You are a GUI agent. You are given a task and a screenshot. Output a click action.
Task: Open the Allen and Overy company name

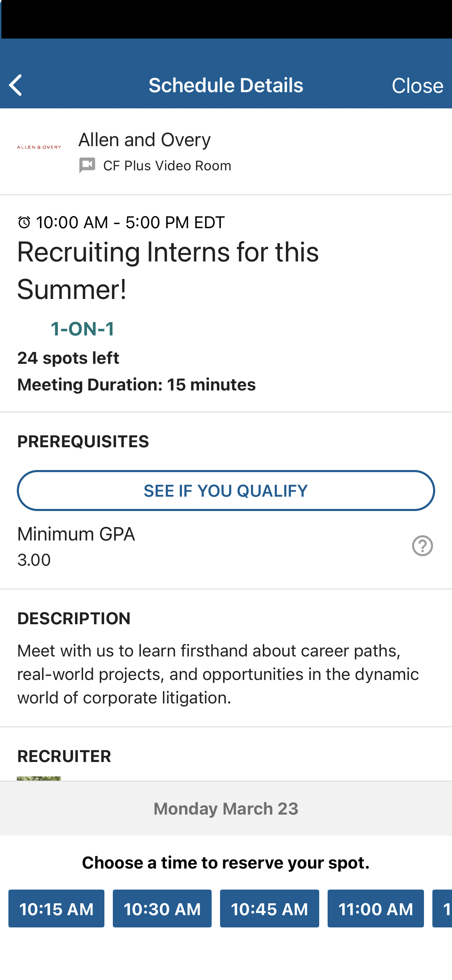145,139
